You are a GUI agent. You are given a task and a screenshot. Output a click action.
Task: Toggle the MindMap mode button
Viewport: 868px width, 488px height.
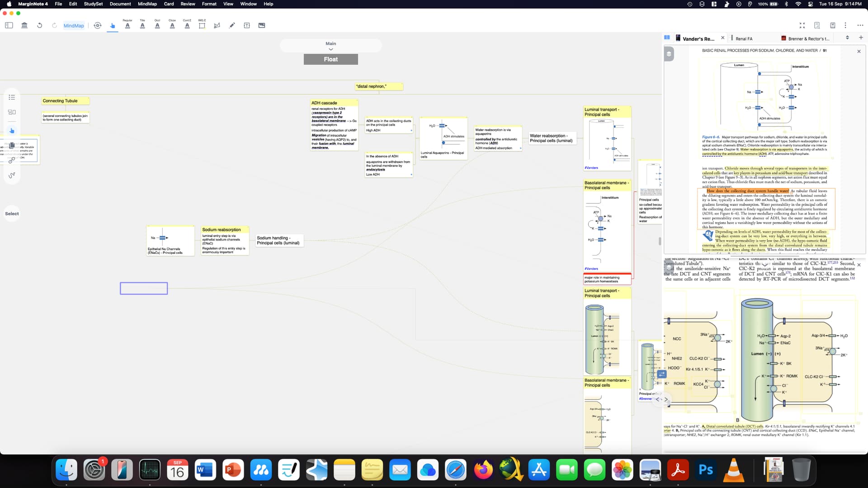pos(74,26)
